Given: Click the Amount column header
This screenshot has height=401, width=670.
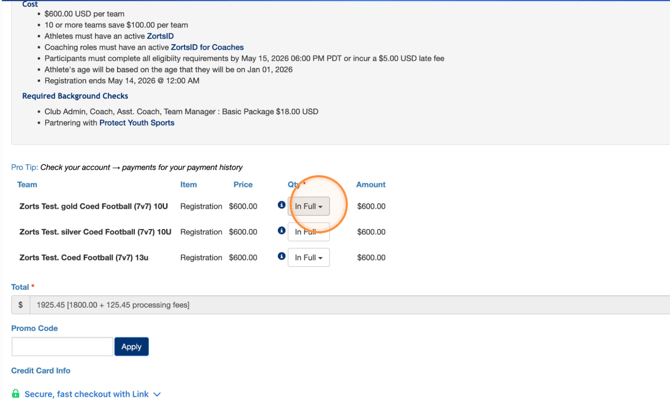Looking at the screenshot, I should click(370, 185).
